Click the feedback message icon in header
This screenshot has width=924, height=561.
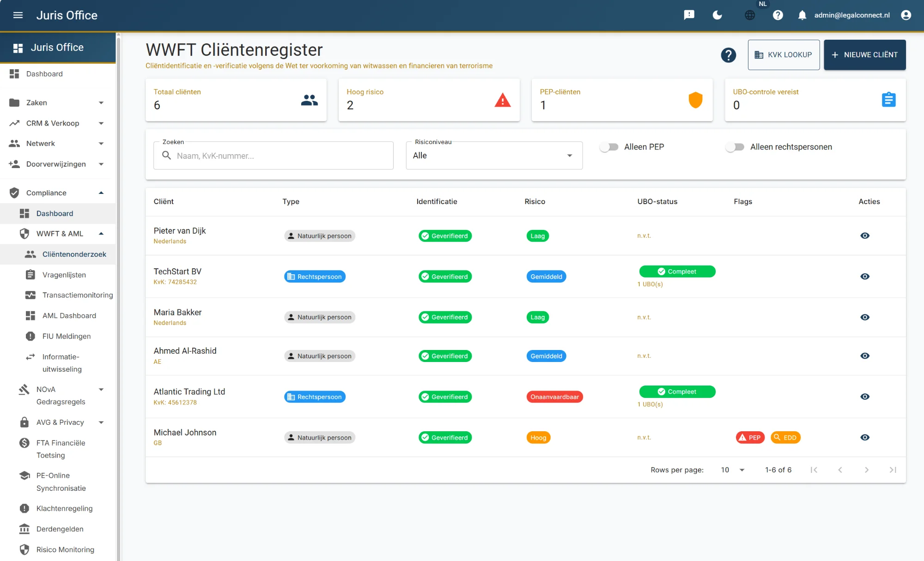click(x=689, y=15)
